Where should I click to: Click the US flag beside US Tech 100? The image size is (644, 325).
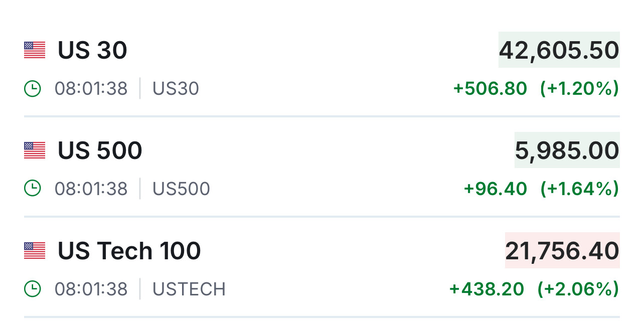(x=35, y=251)
